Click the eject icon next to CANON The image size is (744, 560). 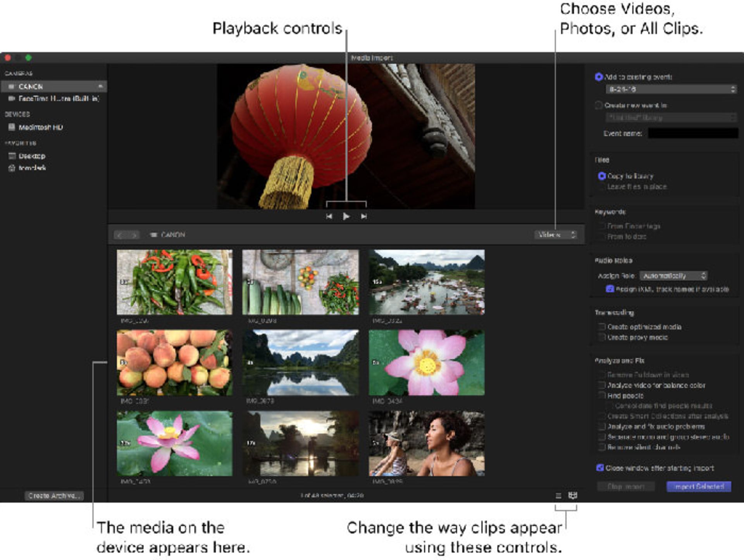click(x=100, y=86)
